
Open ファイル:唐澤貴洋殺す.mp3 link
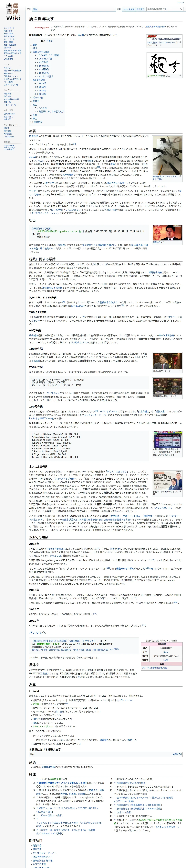click(x=154, y=668)
